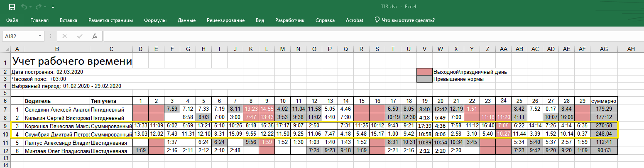
Task: Click the Redo arrow icon
Action: pyautogui.click(x=39, y=7)
